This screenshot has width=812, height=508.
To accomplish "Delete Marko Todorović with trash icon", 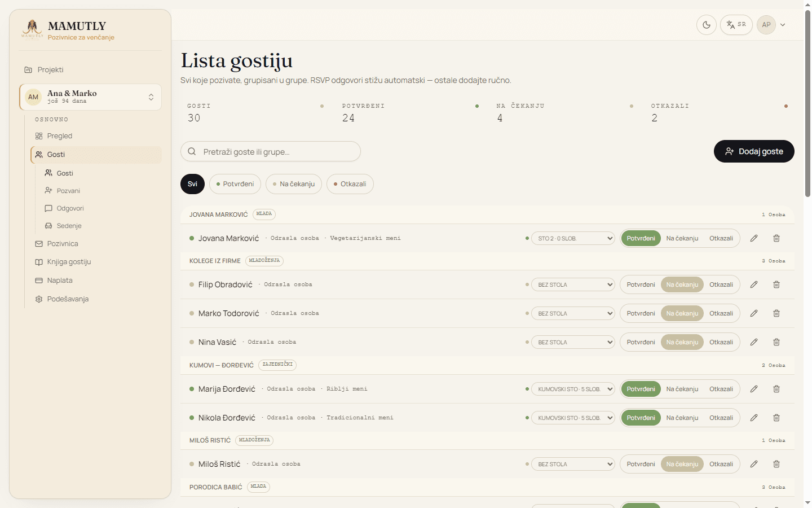I will click(776, 313).
